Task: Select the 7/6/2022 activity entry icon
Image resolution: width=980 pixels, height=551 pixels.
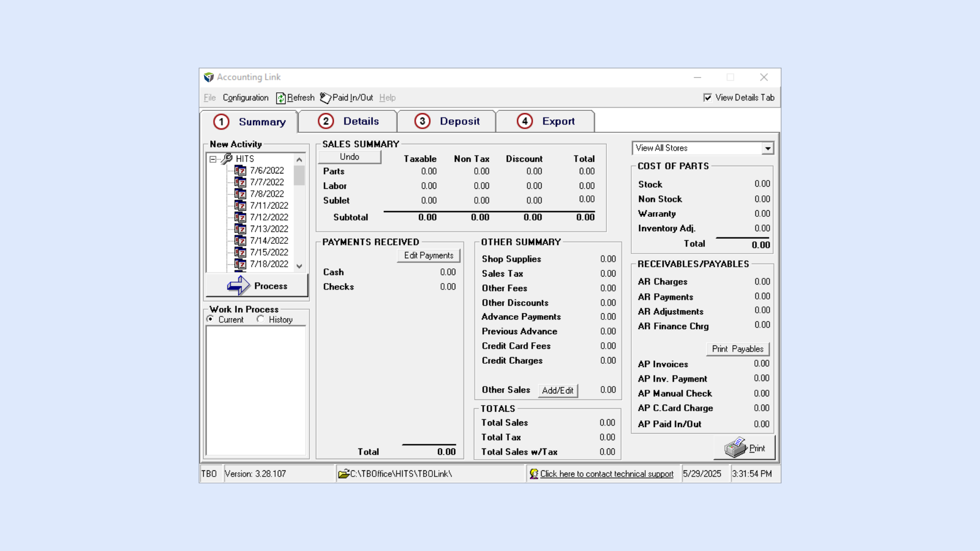Action: 240,170
